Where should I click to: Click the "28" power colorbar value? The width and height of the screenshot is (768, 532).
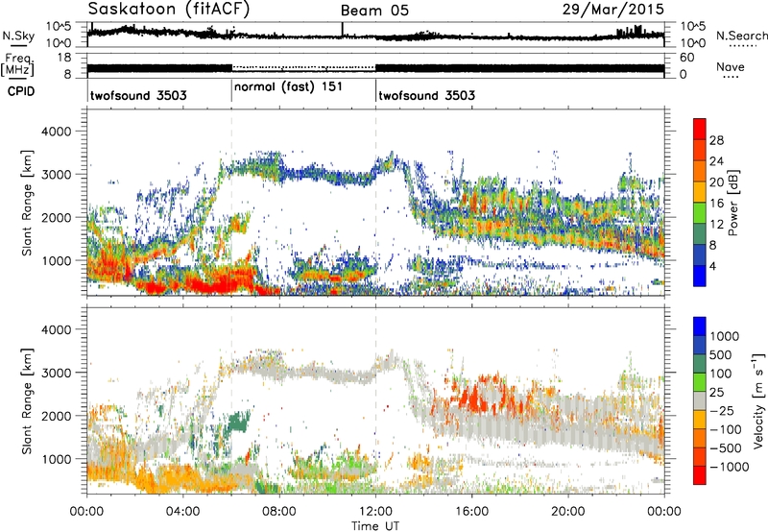(x=716, y=140)
